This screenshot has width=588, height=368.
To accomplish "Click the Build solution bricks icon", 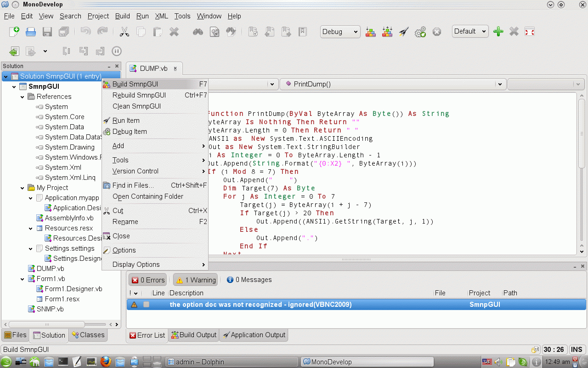I will coord(371,32).
